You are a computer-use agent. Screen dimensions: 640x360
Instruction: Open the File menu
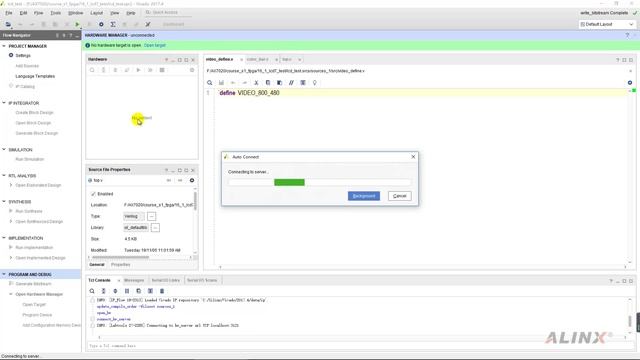click(9, 13)
